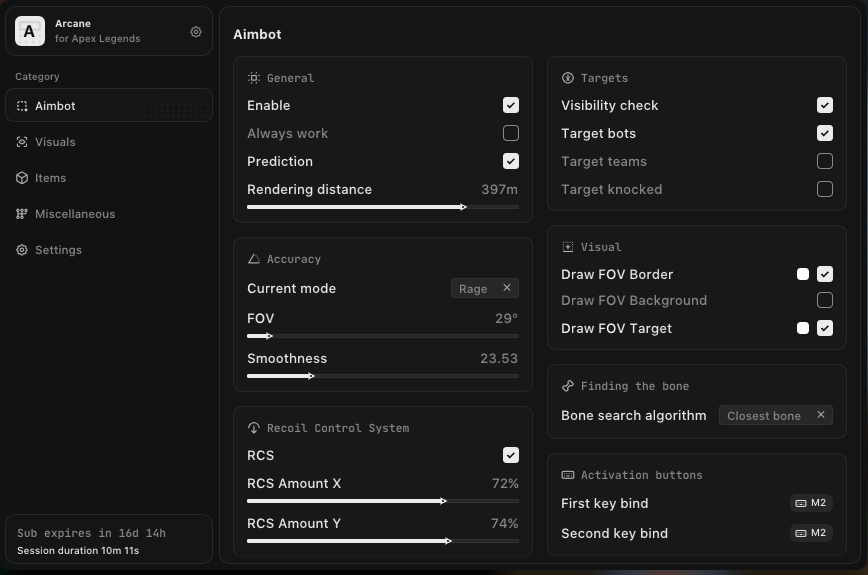Click the Arcane "A" logo
This screenshot has width=868, height=575.
[29, 32]
